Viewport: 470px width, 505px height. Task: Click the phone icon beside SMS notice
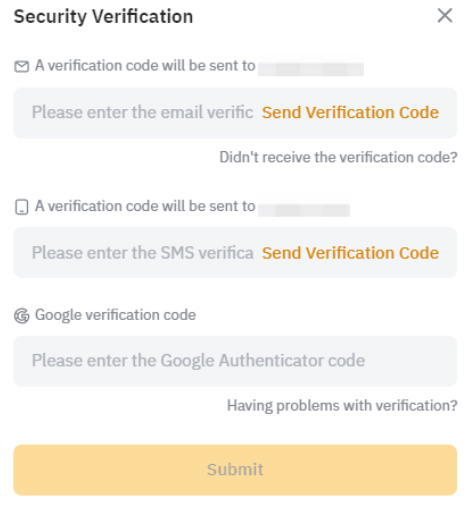pos(22,207)
